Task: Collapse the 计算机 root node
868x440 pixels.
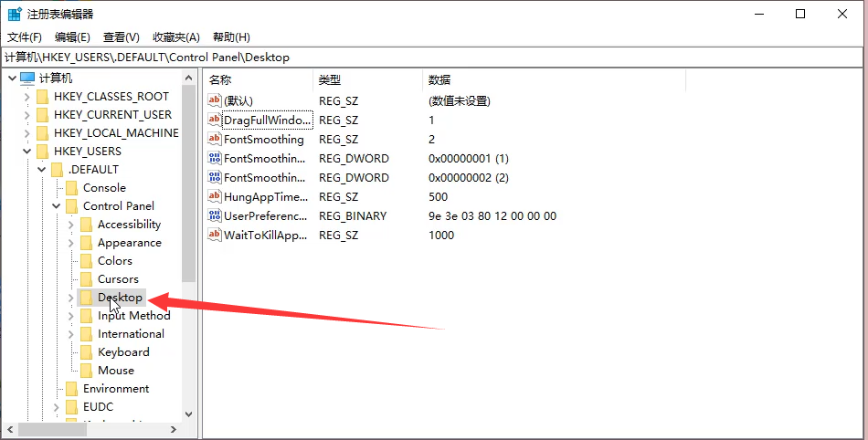Action: click(x=12, y=79)
